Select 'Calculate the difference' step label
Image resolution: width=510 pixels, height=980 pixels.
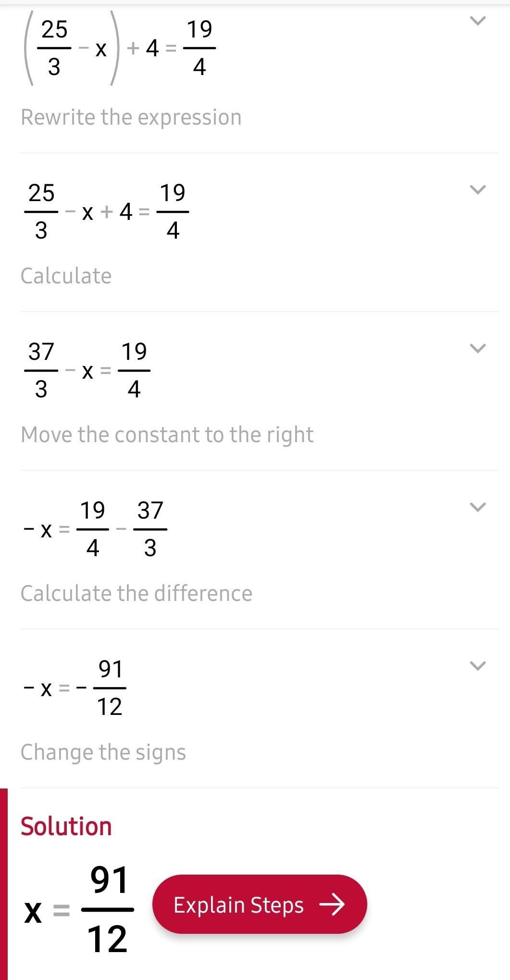(136, 594)
